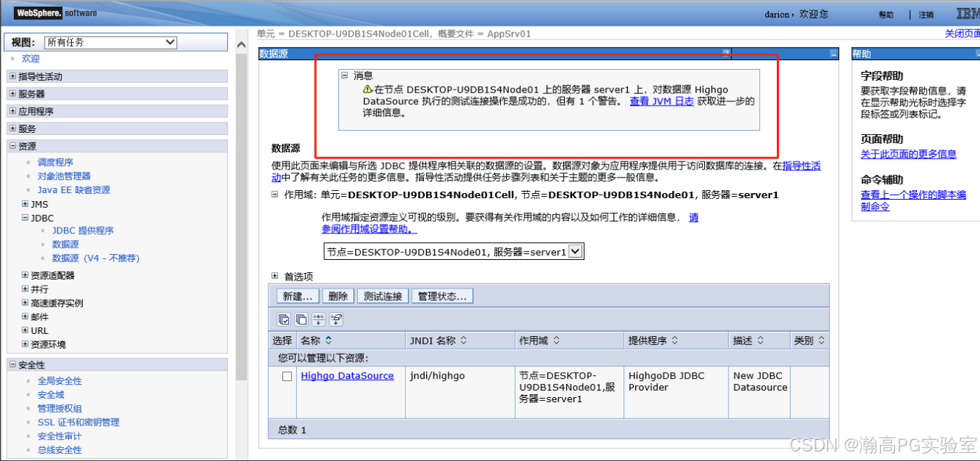Open the JDBC 提供程序 navigation link
Viewport: 980px width, 461px height.
(83, 230)
